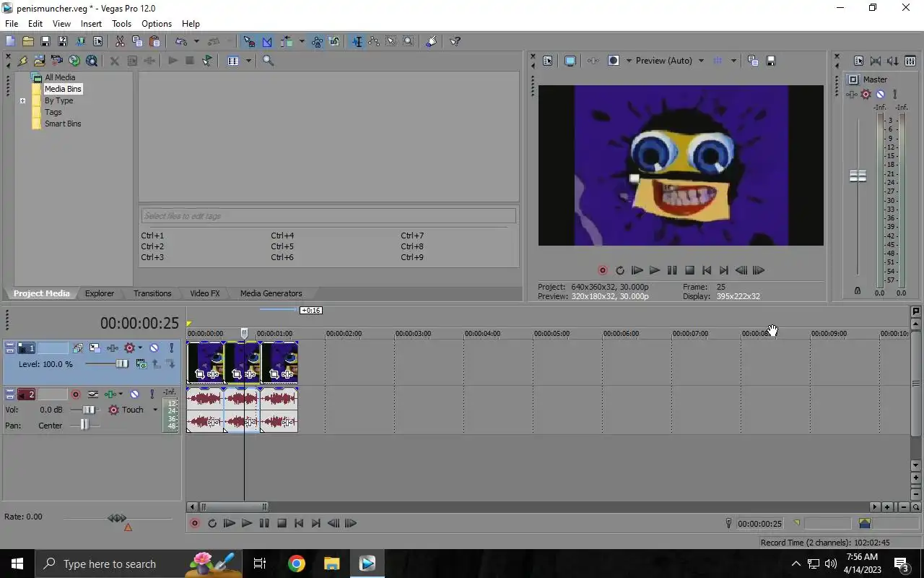Select the All Media folder

pyautogui.click(x=60, y=77)
